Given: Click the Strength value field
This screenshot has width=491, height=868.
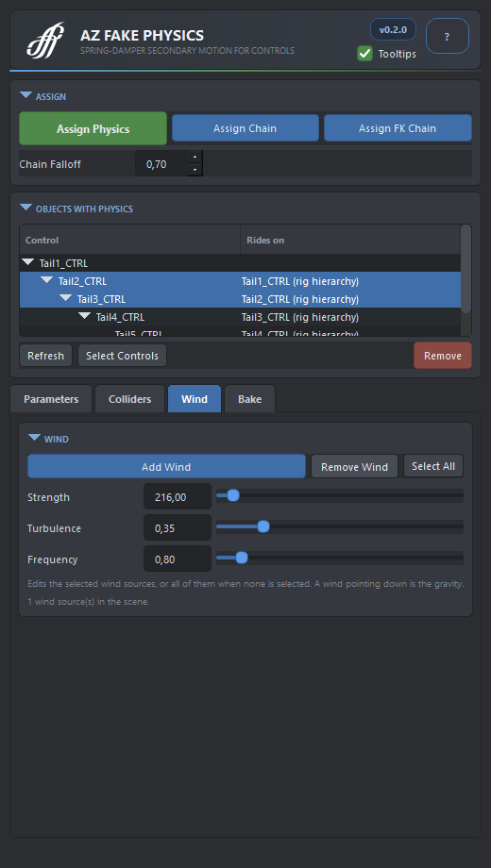Looking at the screenshot, I should 178,496.
